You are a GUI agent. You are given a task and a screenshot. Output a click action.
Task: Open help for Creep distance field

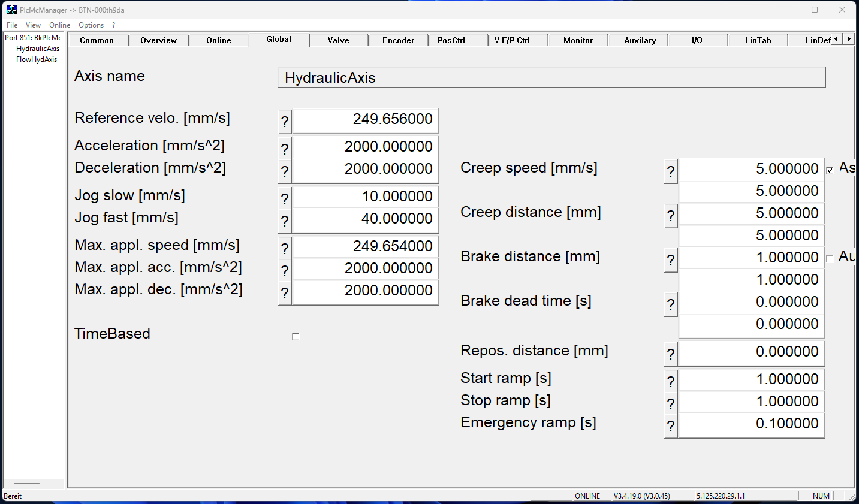pyautogui.click(x=671, y=216)
